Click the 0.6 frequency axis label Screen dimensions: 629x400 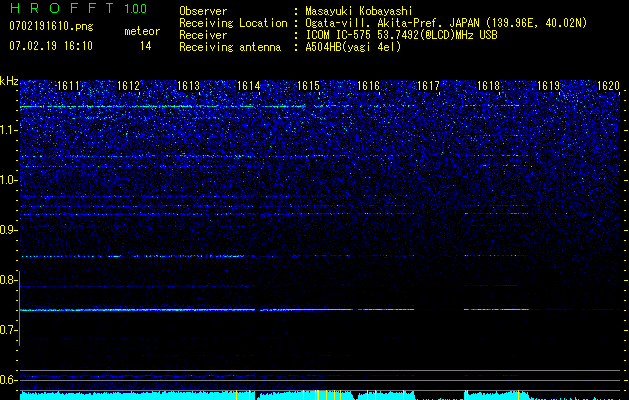[x=9, y=380]
